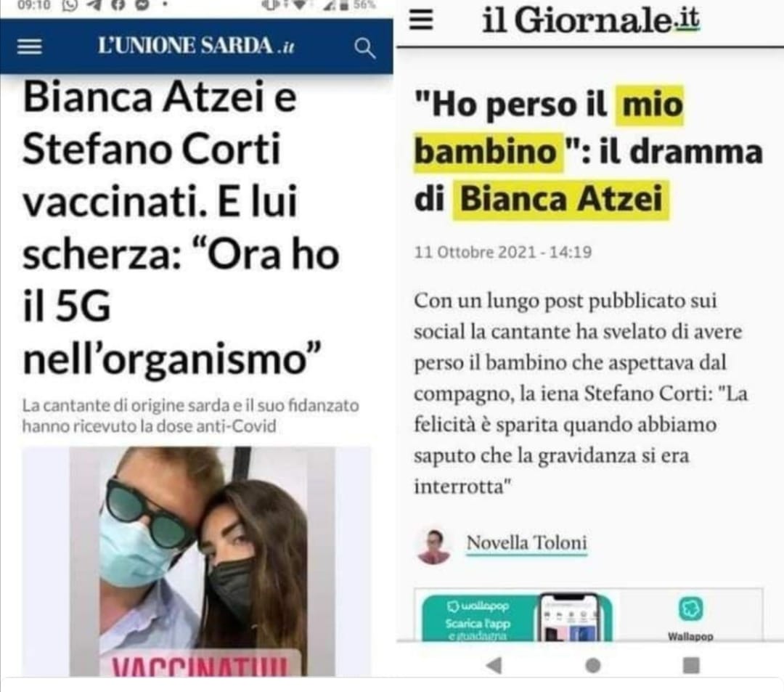784x692 pixels.
Task: Tap Novella Toloni author avatar
Action: [x=434, y=547]
